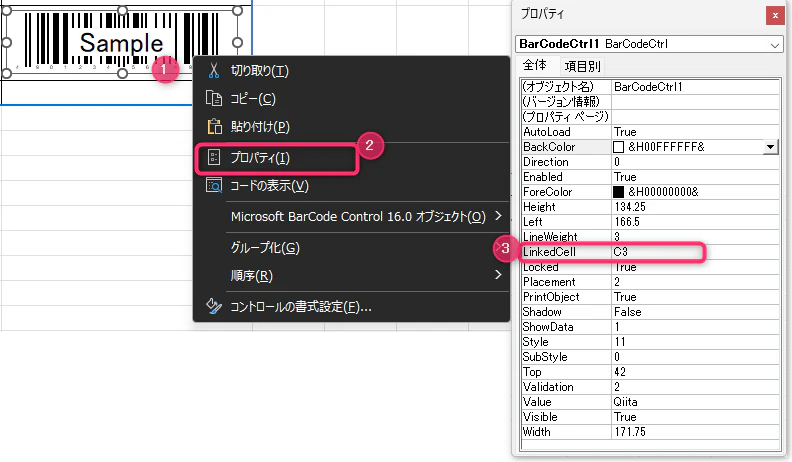Open BackColor value dropdown arrow
This screenshot has height=462, width=792.
click(x=770, y=147)
